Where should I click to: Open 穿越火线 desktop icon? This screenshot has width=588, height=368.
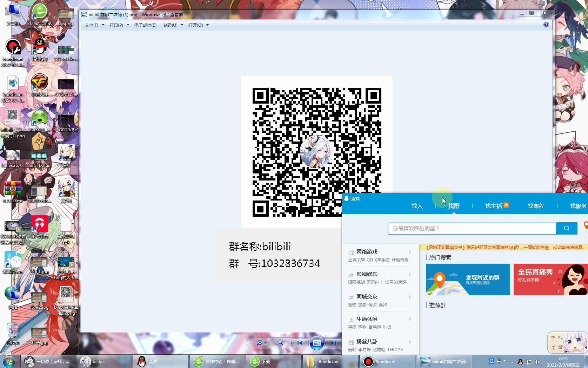(40, 85)
